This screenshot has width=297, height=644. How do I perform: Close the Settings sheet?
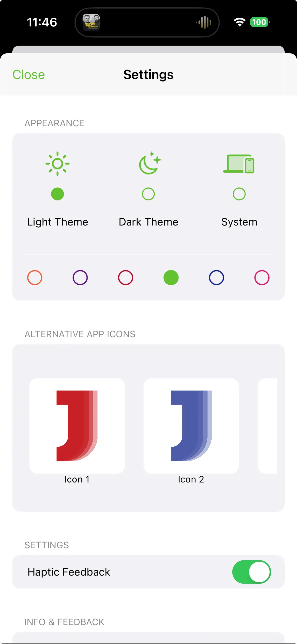(29, 75)
